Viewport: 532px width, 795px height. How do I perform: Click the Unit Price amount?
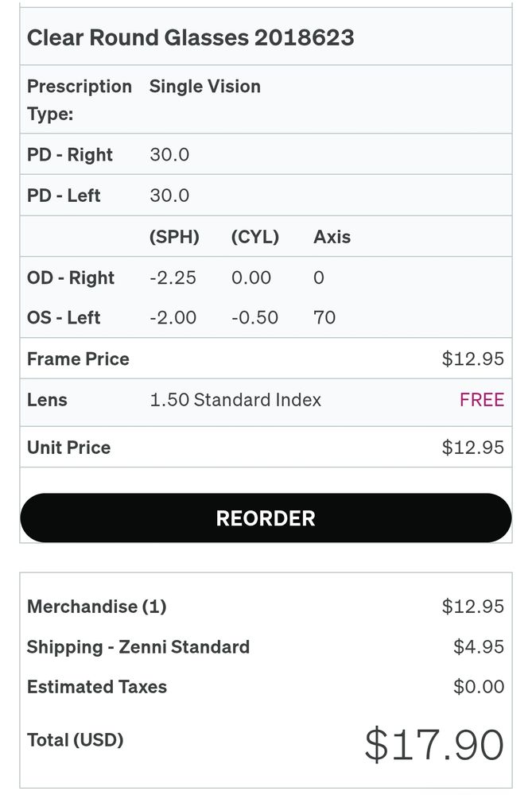[472, 448]
